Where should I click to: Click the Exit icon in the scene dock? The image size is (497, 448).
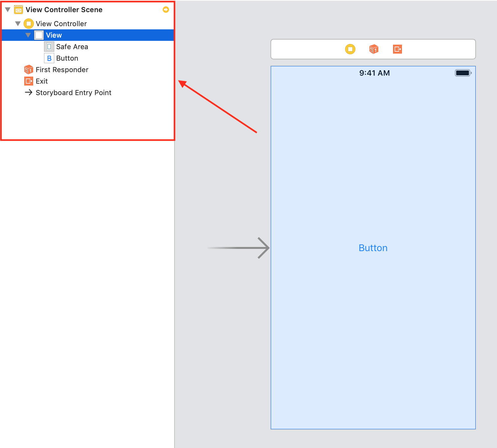397,49
